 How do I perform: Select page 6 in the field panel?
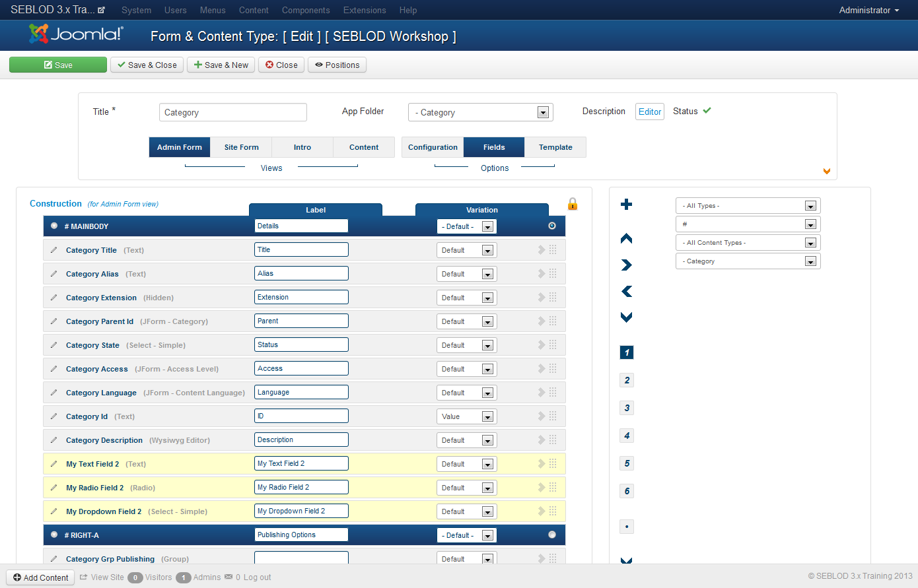coord(627,491)
